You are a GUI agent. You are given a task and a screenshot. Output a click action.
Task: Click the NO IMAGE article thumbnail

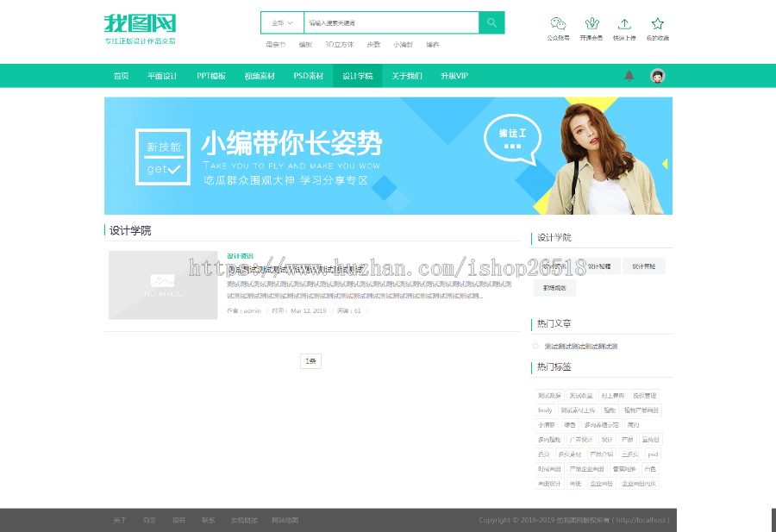click(163, 285)
